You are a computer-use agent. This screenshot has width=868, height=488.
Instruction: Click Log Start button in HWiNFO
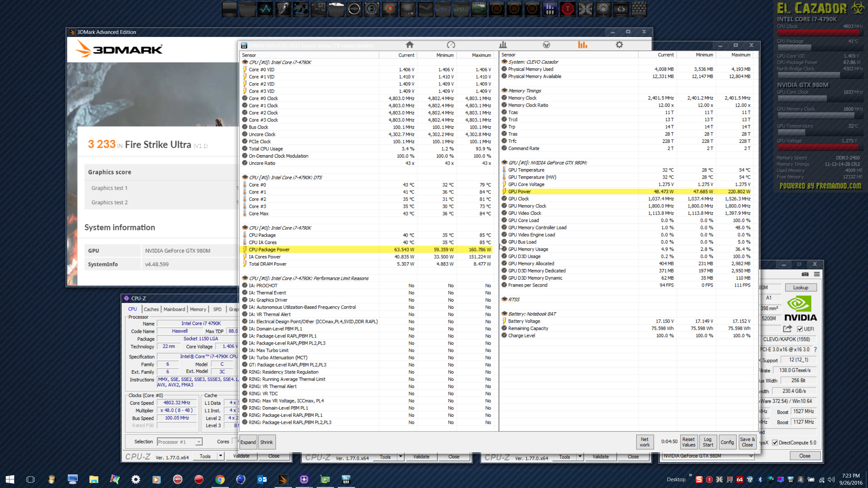tap(708, 442)
